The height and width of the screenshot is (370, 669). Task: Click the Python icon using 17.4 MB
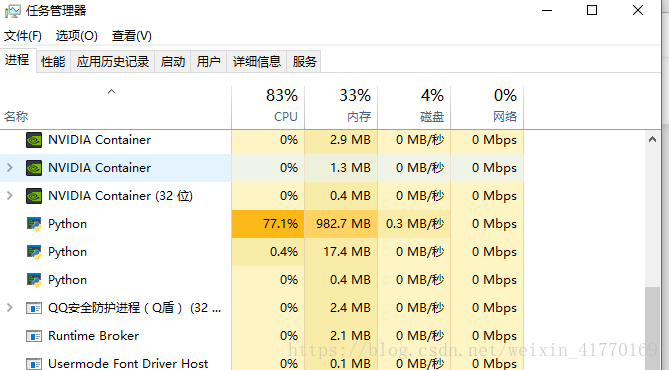34,252
